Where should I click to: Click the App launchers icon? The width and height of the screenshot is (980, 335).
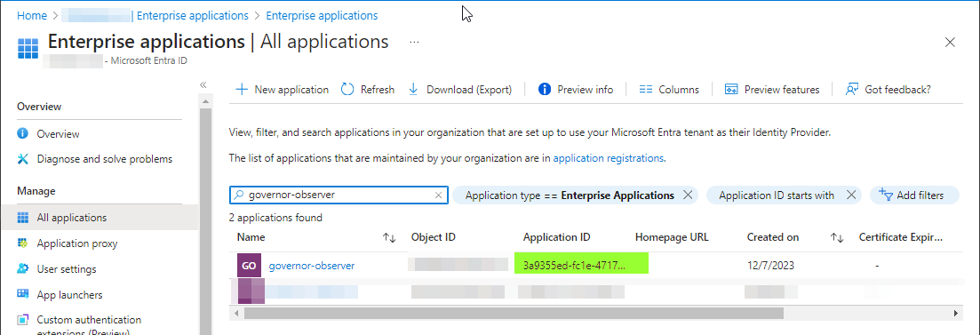(23, 294)
